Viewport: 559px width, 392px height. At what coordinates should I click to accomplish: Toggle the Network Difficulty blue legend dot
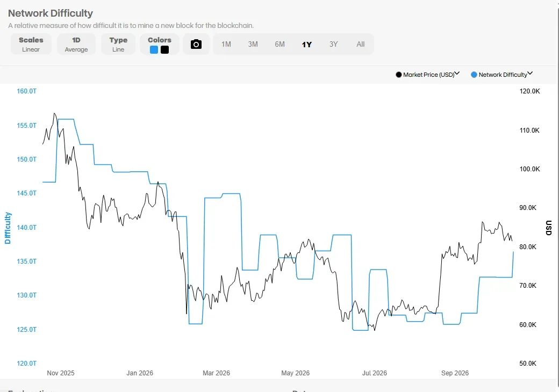(474, 75)
